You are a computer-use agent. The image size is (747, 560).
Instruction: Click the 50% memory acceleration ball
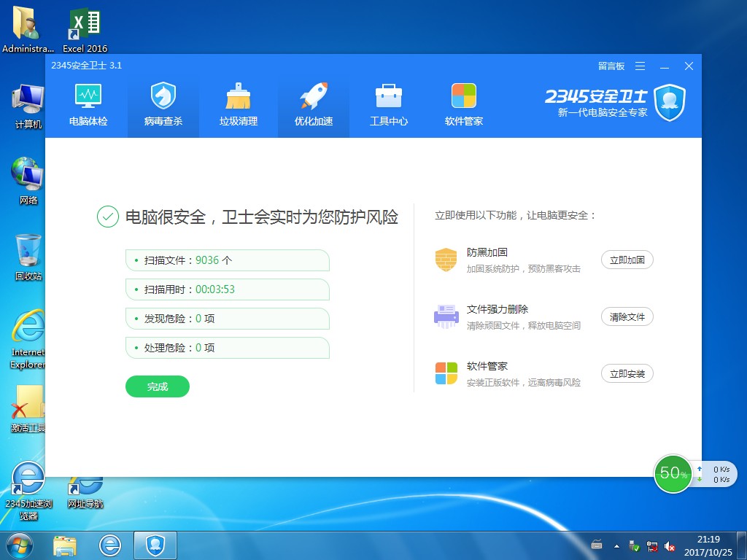(x=673, y=473)
